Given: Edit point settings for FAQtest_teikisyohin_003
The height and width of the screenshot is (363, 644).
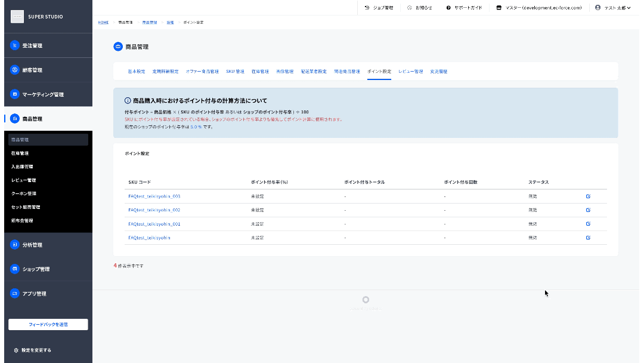Looking at the screenshot, I should point(588,196).
